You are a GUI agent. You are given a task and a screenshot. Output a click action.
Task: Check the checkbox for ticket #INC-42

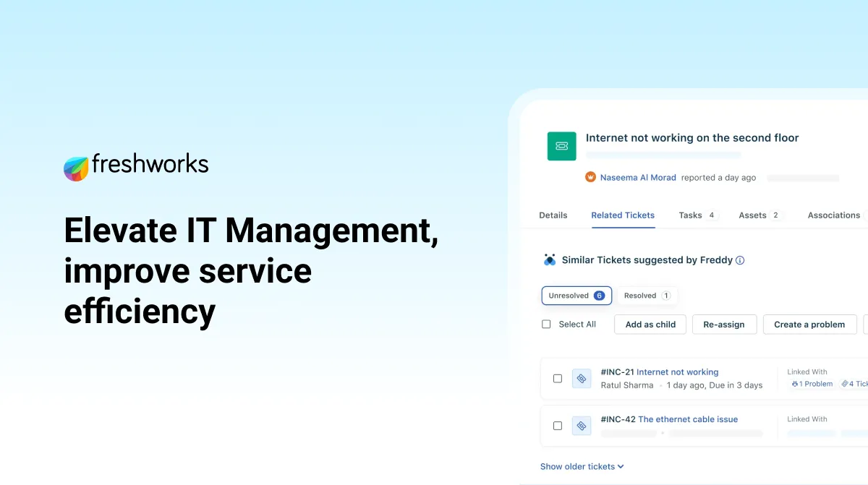pos(558,426)
